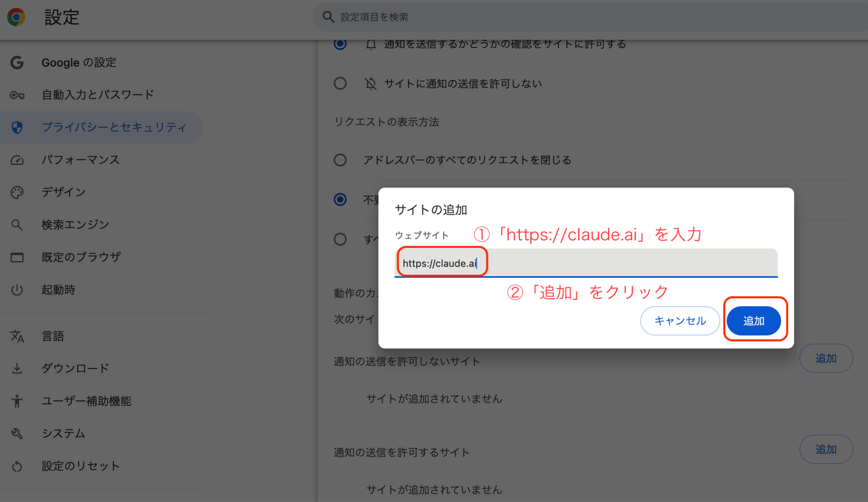Image resolution: width=868 pixels, height=502 pixels.
Task: Click the デザイン palette icon
Action: [17, 192]
